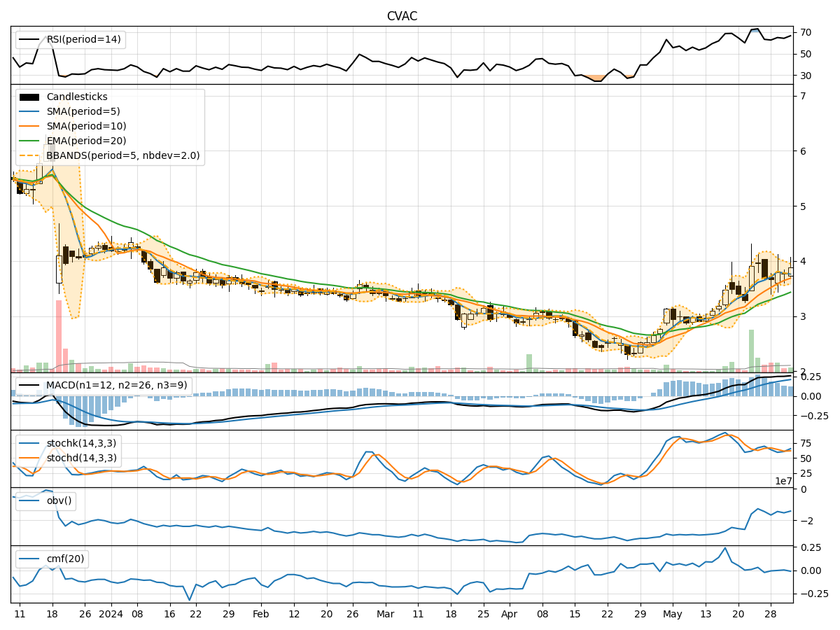Viewport: 840px width, 630px height.
Task: Click the 1e7 scale label above OBV axis
Action: 783,482
